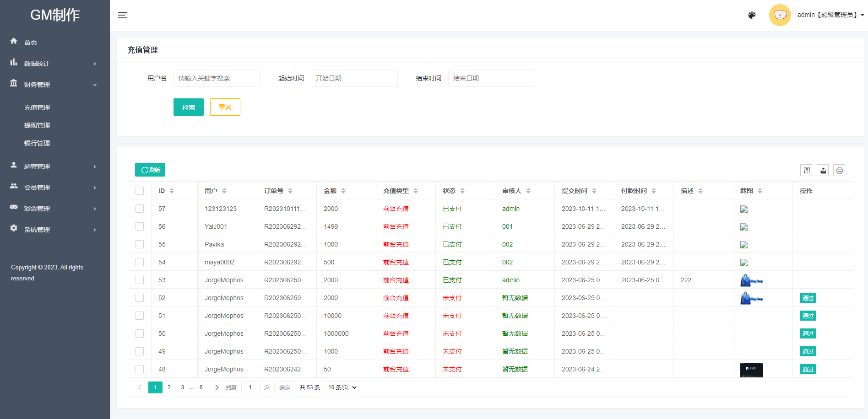Sort by ID column arrows
This screenshot has width=868, height=419.
(172, 191)
